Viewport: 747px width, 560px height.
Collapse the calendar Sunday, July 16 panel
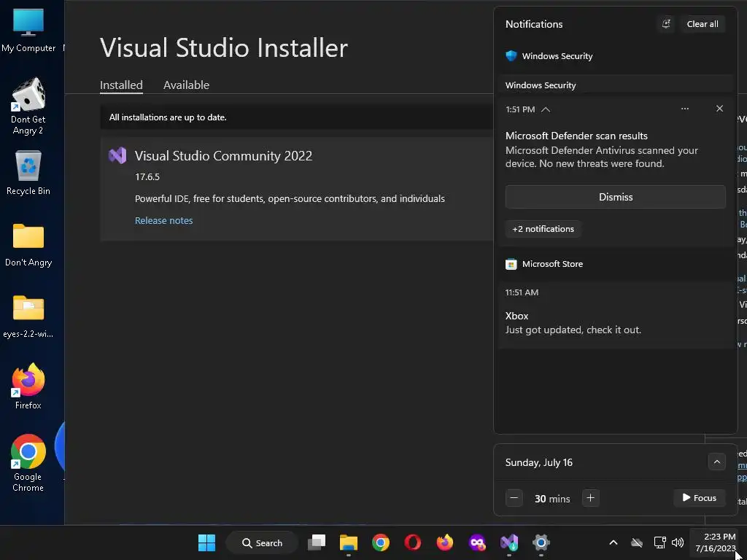[x=716, y=462]
